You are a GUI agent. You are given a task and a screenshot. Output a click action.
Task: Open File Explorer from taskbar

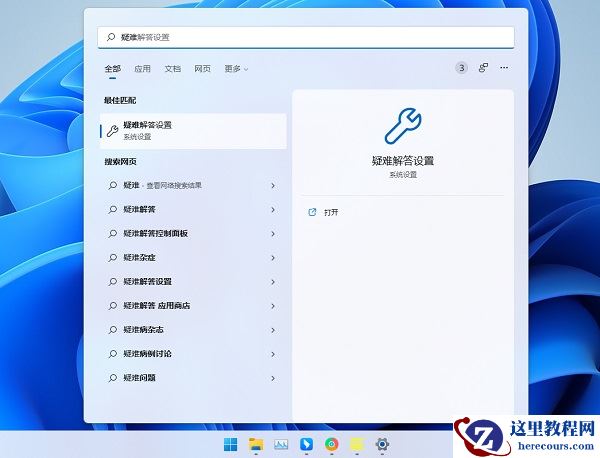[256, 444]
